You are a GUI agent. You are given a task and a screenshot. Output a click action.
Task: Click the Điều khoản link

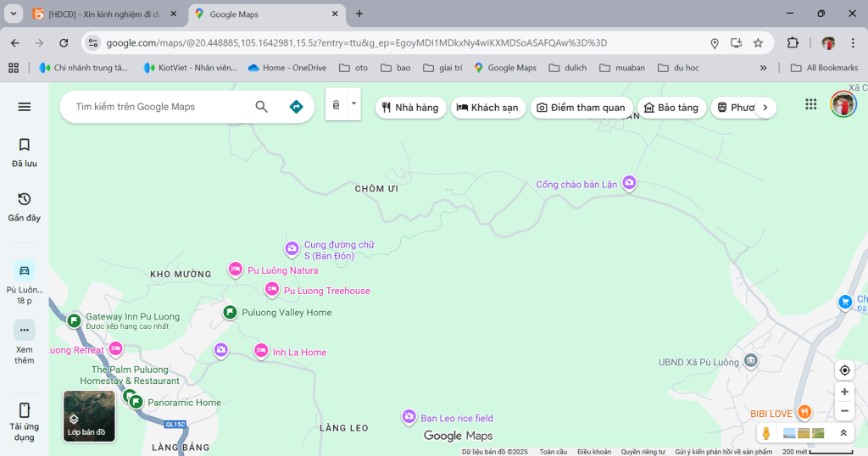594,452
